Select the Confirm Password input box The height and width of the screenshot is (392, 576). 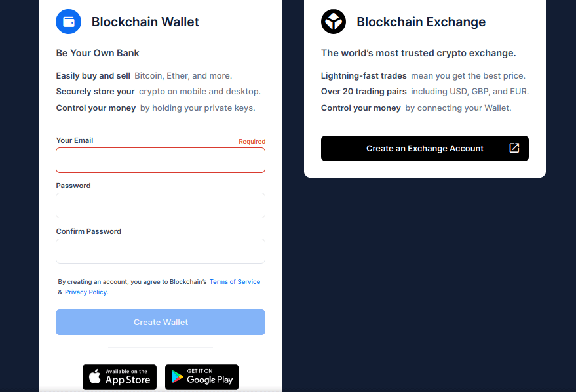pos(161,251)
